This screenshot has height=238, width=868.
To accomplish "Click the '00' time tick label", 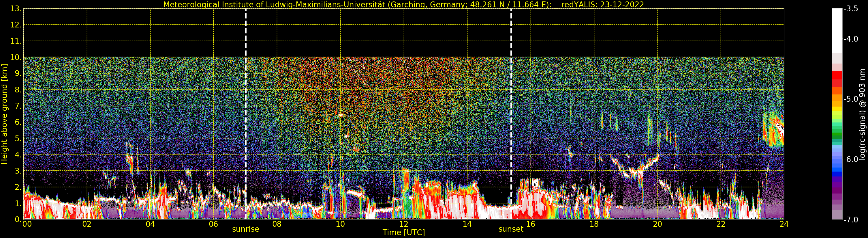I will pos(27,224).
